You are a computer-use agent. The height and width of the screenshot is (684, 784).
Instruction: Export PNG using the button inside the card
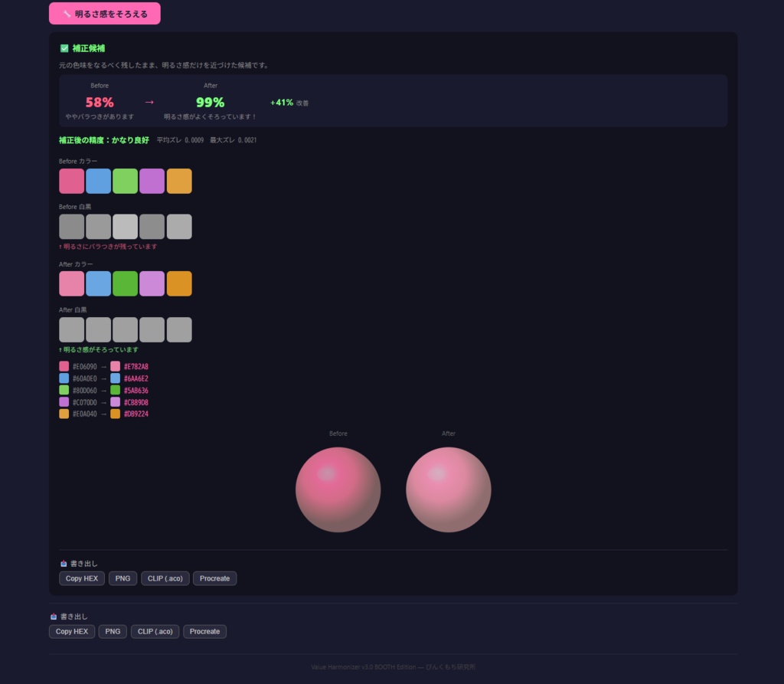(123, 578)
